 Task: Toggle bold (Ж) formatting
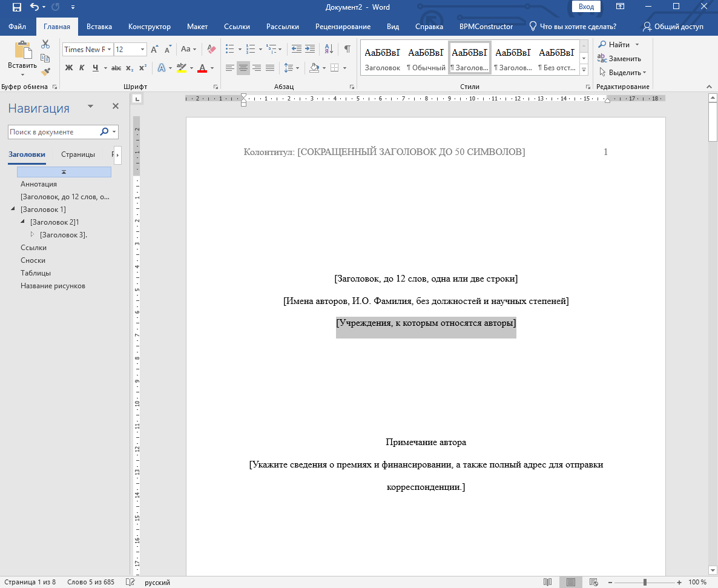point(68,68)
